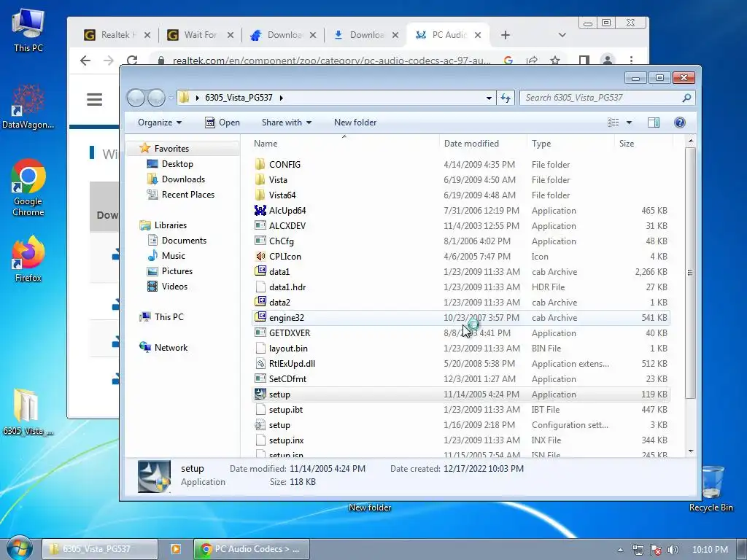This screenshot has width=747, height=560.
Task: Switch to the Wait For Chrome tab
Action: [x=201, y=35]
